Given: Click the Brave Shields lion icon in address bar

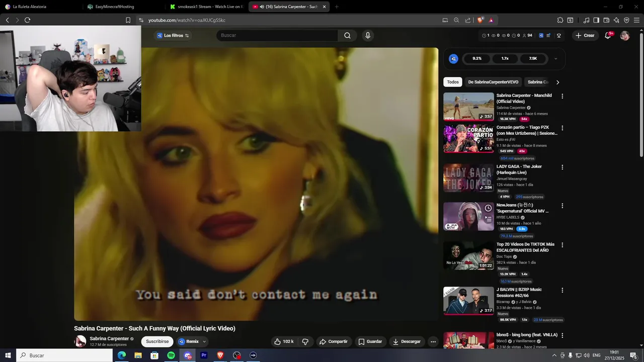Looking at the screenshot, I should tap(480, 20).
